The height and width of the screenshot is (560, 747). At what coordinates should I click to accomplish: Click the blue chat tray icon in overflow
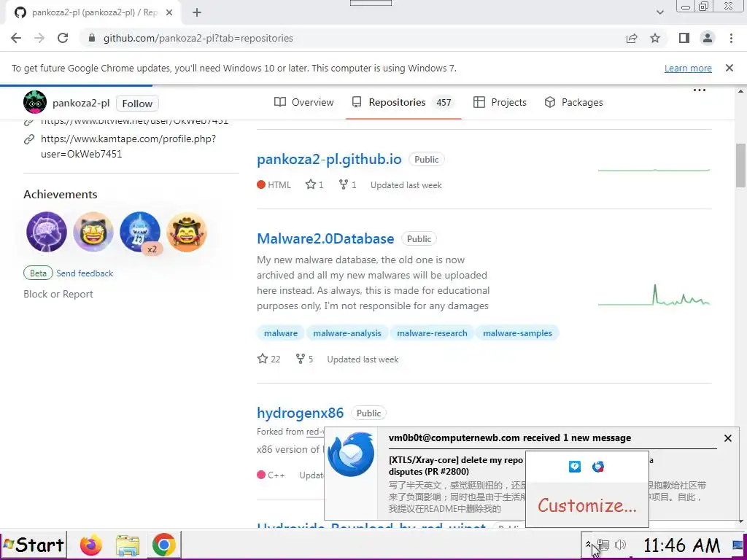point(575,467)
